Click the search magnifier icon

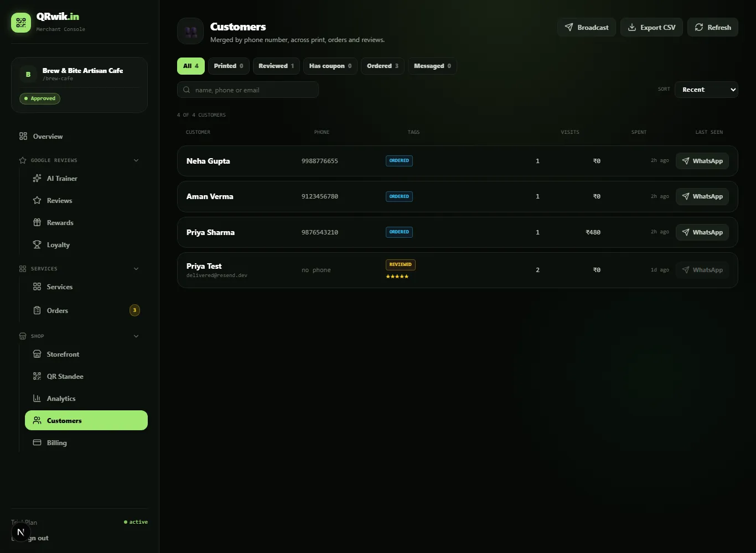click(x=187, y=90)
